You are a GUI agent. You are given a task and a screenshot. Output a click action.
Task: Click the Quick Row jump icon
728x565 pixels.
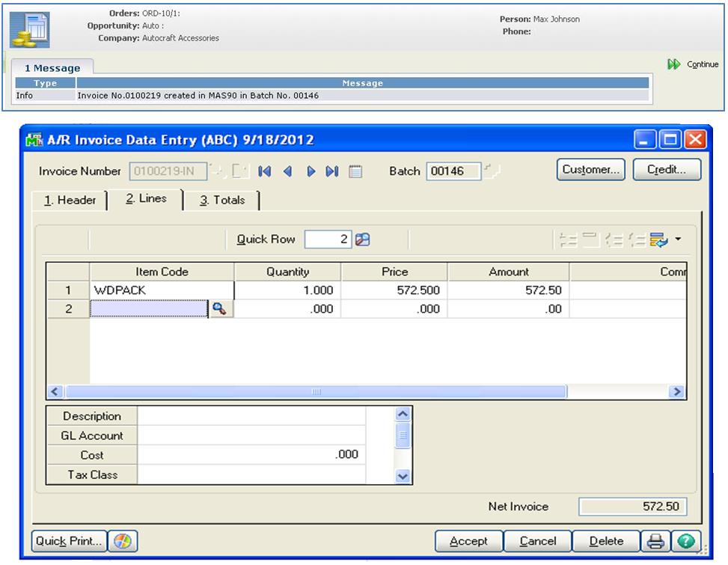coord(363,240)
